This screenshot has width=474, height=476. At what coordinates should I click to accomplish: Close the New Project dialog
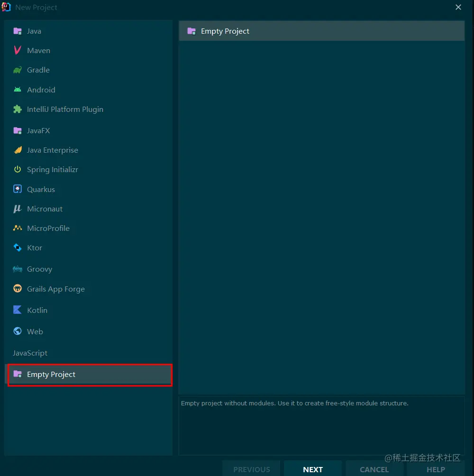[458, 7]
